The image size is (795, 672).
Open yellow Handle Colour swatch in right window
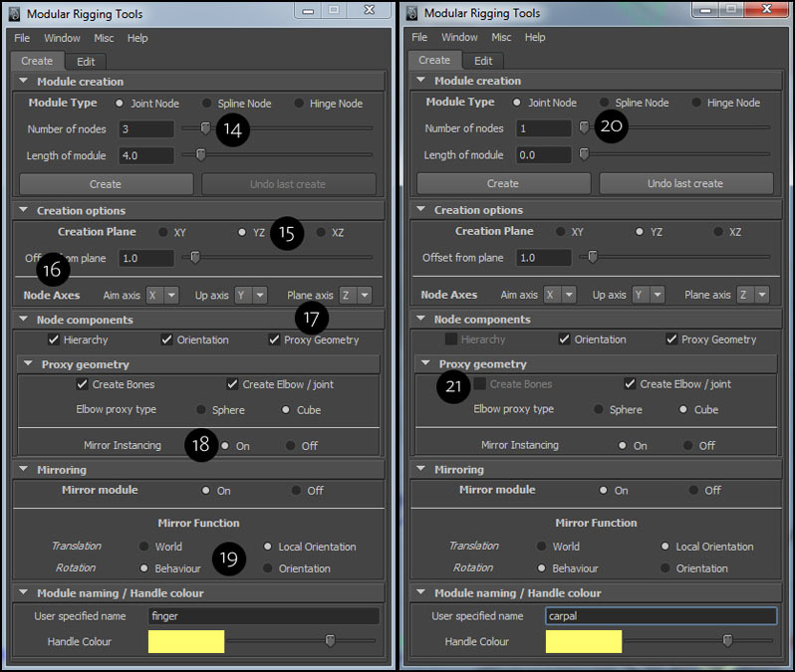click(584, 641)
